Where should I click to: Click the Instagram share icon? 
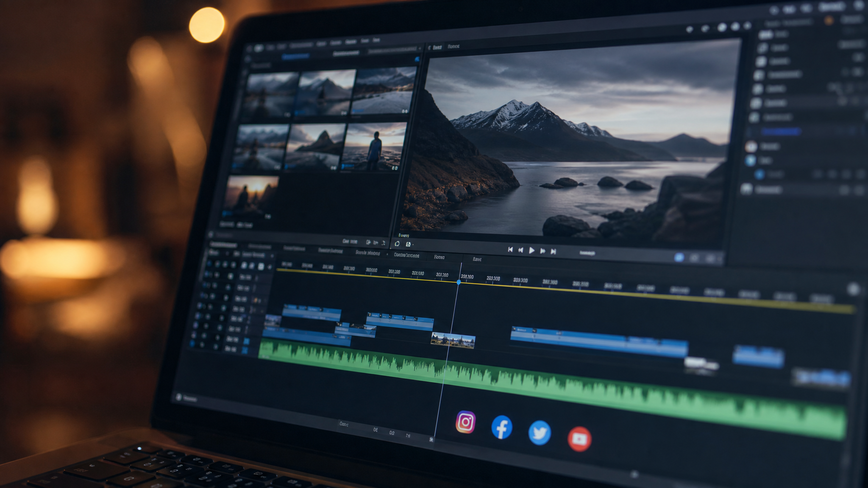click(465, 422)
